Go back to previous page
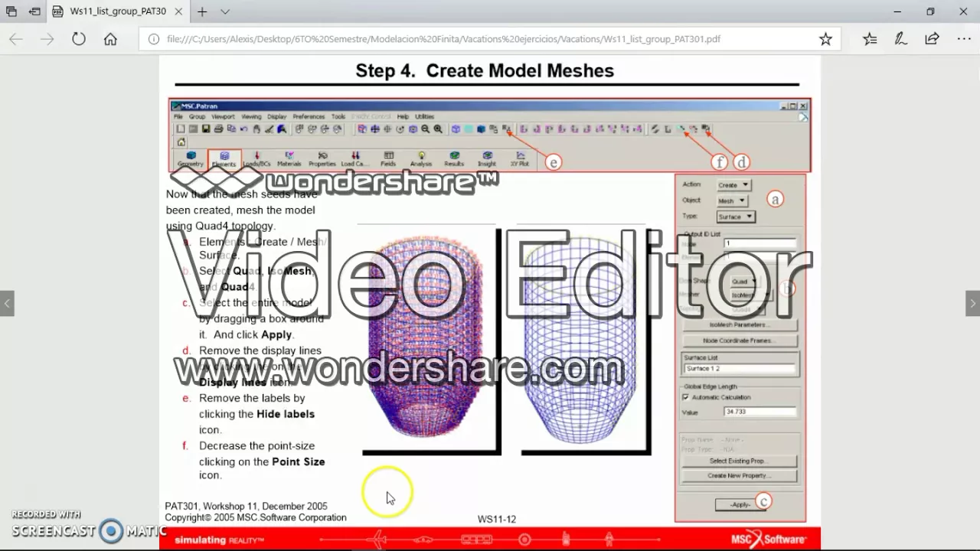This screenshot has width=980, height=551. point(15,39)
